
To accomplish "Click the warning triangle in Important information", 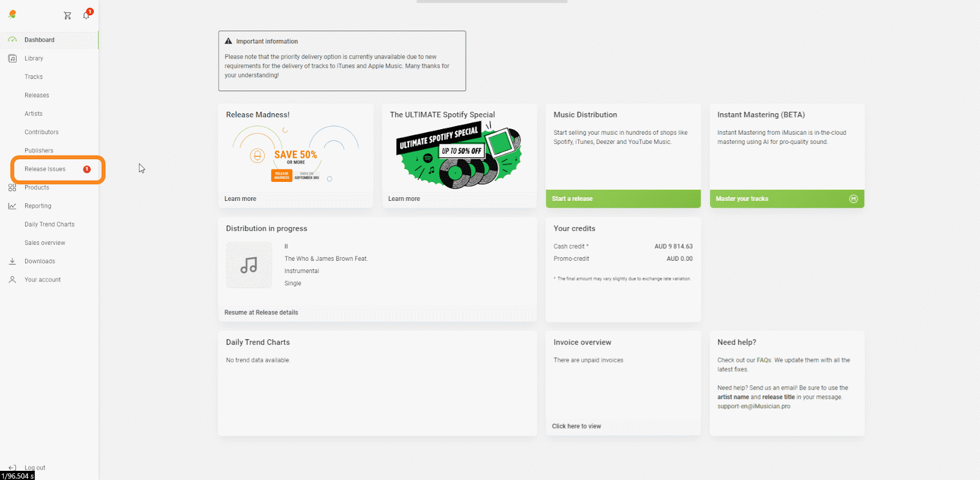I will (x=228, y=41).
